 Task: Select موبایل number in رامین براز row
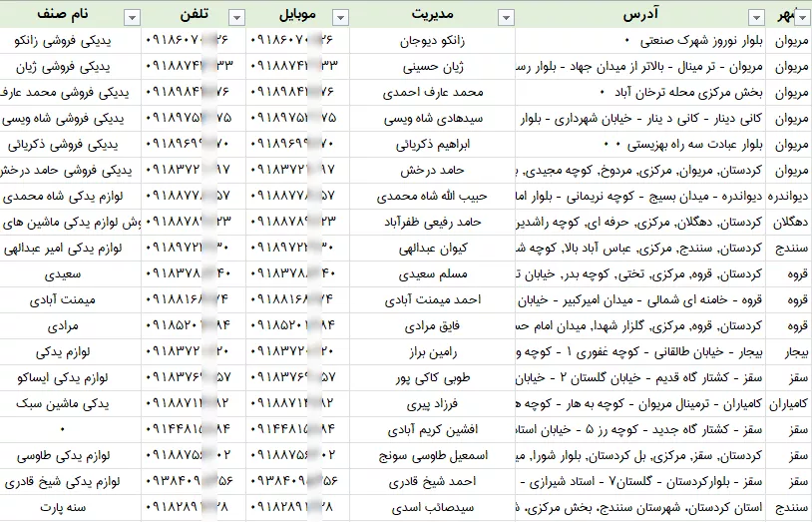298,351
